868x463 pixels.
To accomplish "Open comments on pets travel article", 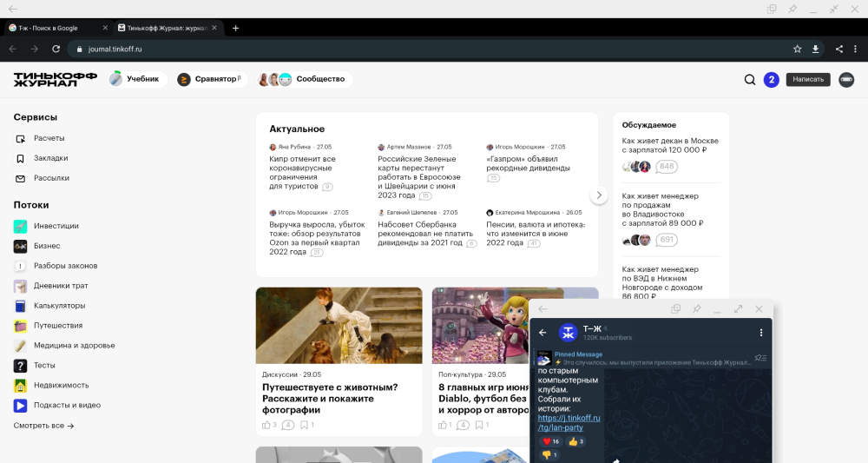I will [288, 425].
